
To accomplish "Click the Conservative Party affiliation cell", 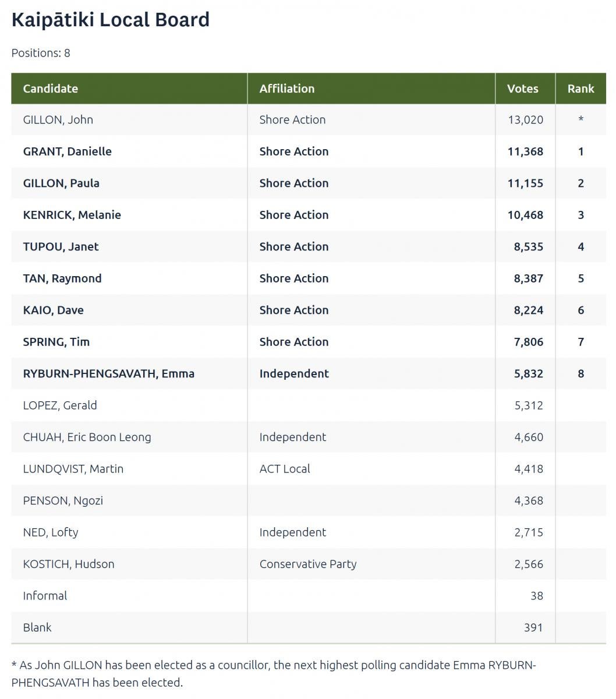I will (307, 564).
